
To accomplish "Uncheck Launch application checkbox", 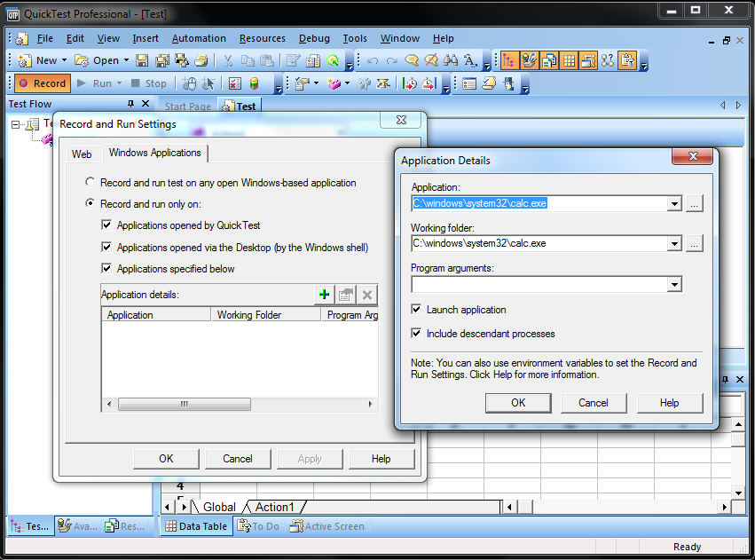I will 416,309.
